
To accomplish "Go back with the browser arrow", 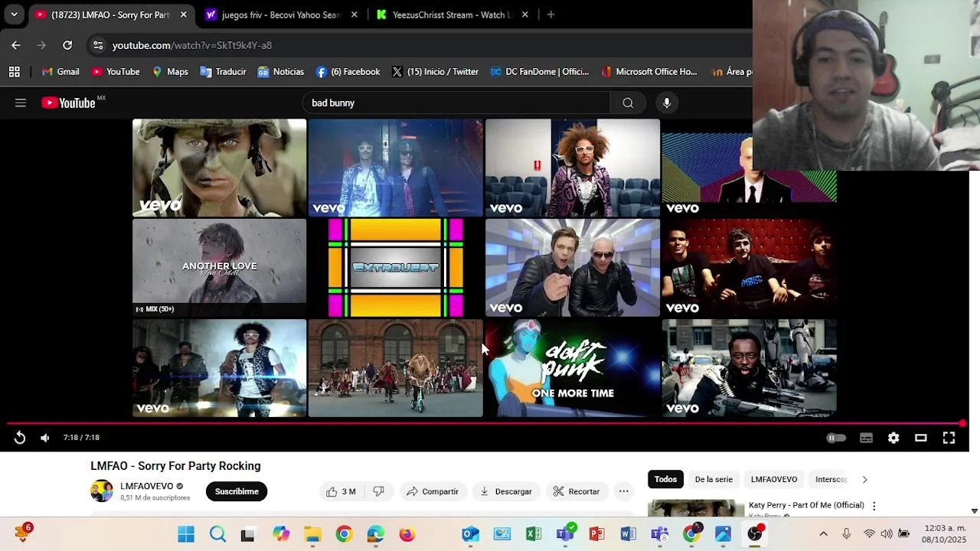I will 16,45.
